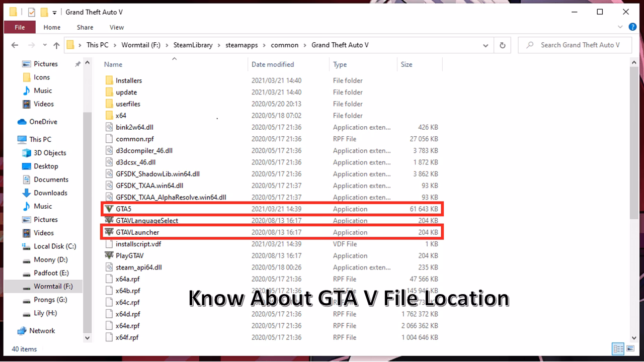644x362 pixels.
Task: Open the View ribbon tab
Action: [x=117, y=27]
